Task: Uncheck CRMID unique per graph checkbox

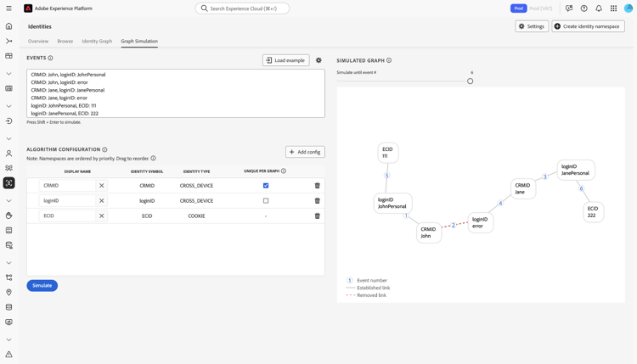Action: pyautogui.click(x=266, y=186)
